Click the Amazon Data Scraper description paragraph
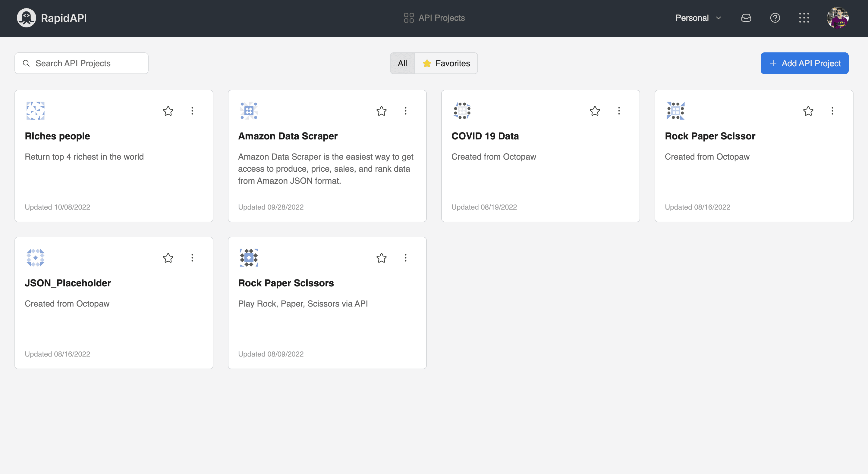The height and width of the screenshot is (474, 868). point(326,169)
